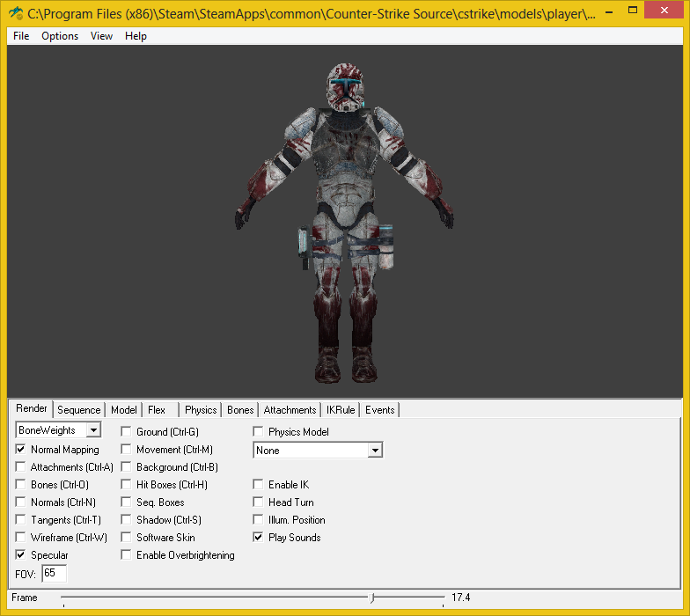Uncheck the Specular checkbox
Viewport: 690px width, 616px height.
tap(20, 554)
